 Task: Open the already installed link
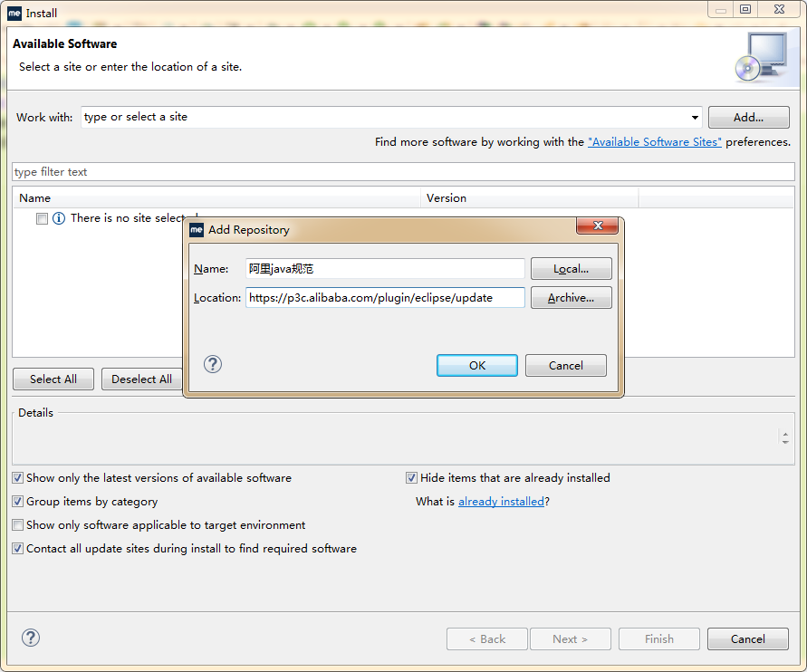[x=501, y=502]
